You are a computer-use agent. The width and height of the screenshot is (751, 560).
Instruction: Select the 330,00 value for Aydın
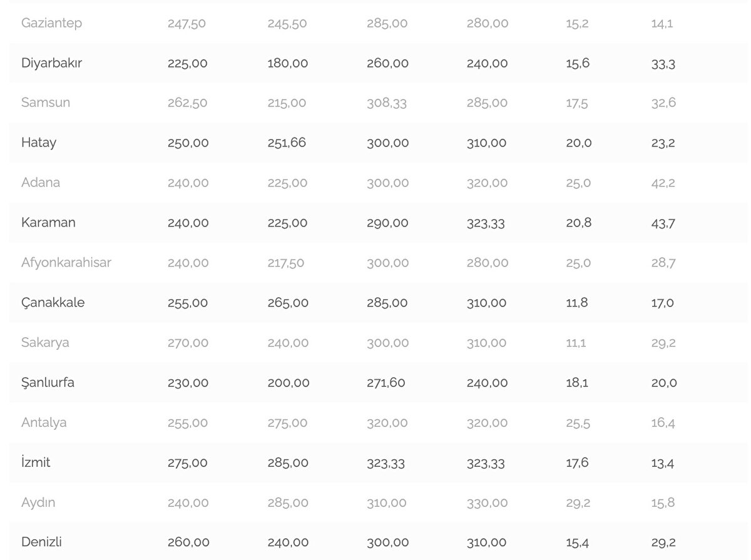(487, 502)
